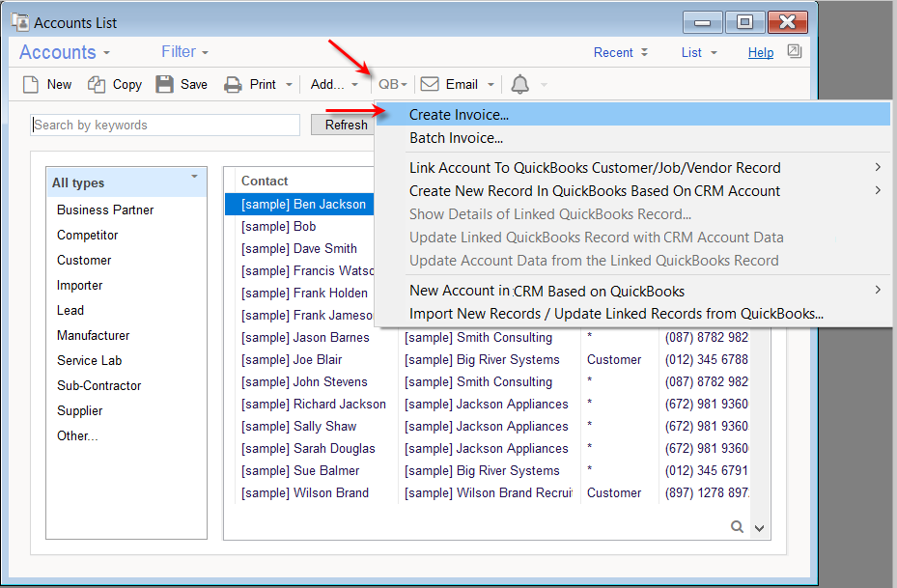This screenshot has height=588, width=897.
Task: Click the bell reminder icon
Action: pyautogui.click(x=519, y=85)
